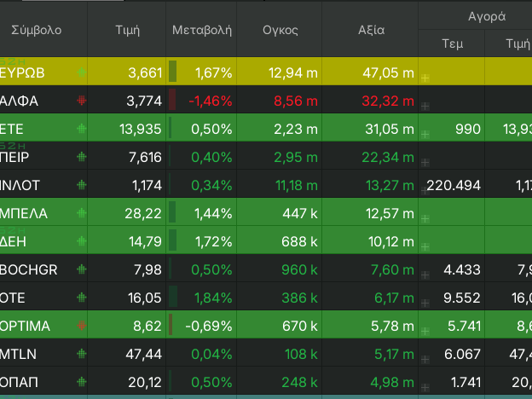The image size is (532, 399).
Task: Select the ΙΝΛΟΤ stock row symbol
Action: [x=21, y=185]
